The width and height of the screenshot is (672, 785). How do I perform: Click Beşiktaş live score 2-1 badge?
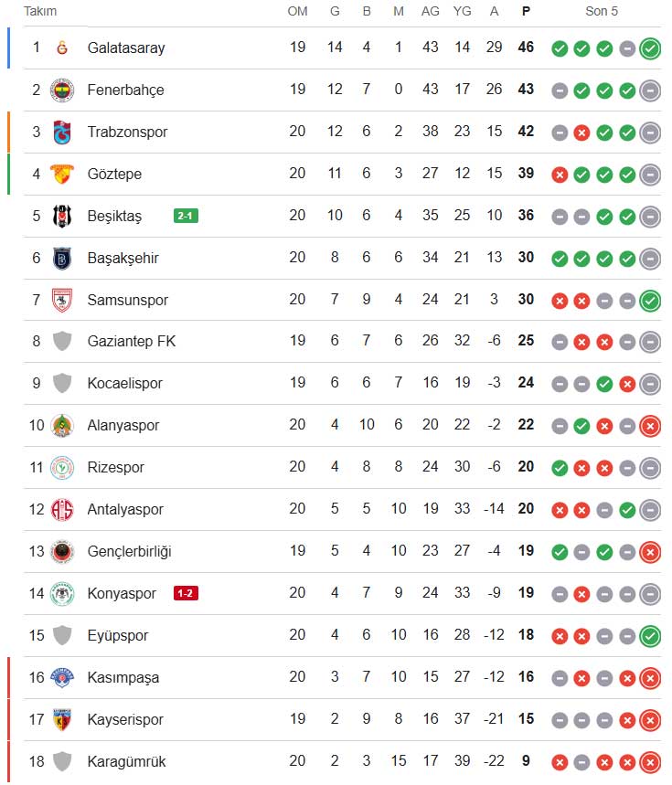pyautogui.click(x=186, y=217)
